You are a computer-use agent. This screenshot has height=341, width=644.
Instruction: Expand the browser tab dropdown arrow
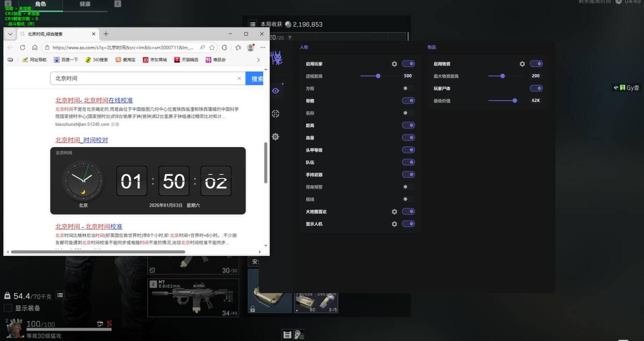pos(9,34)
